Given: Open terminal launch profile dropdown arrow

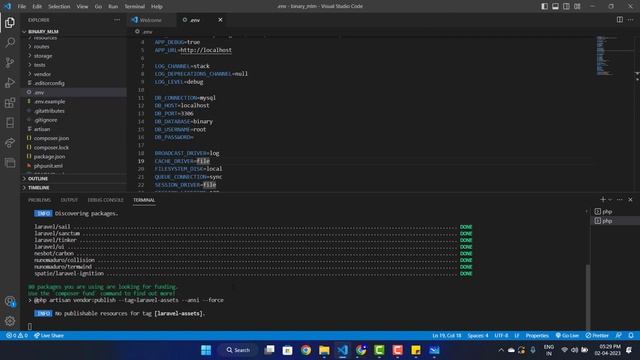Looking at the screenshot, I should pyautogui.click(x=610, y=200).
